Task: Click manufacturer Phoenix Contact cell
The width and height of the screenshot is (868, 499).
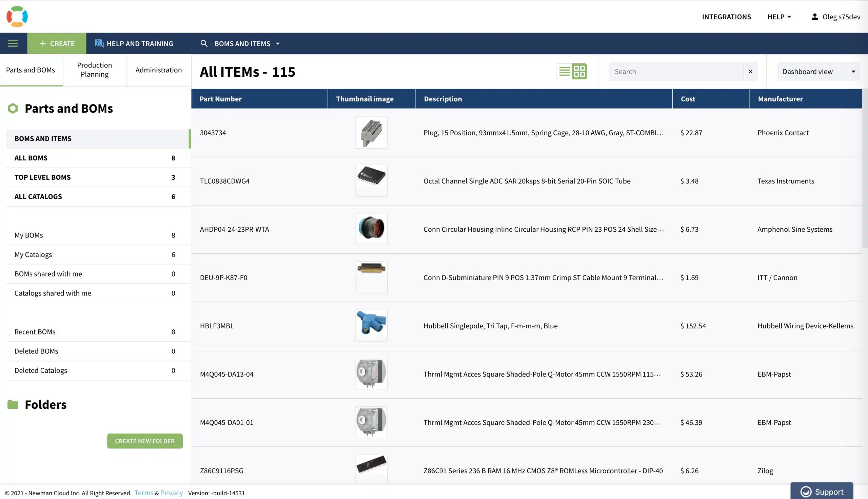Action: pos(783,133)
